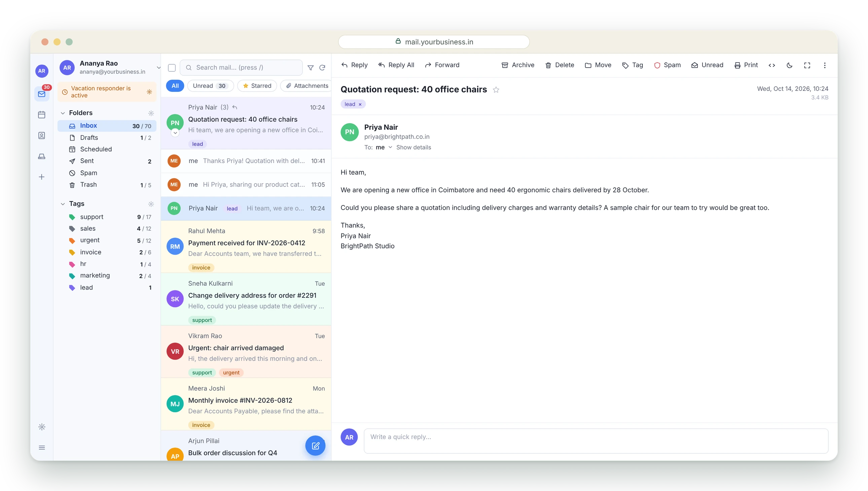Viewport: 868px width, 491px height.
Task: Click the mail icon with 30 badge
Action: tap(41, 94)
